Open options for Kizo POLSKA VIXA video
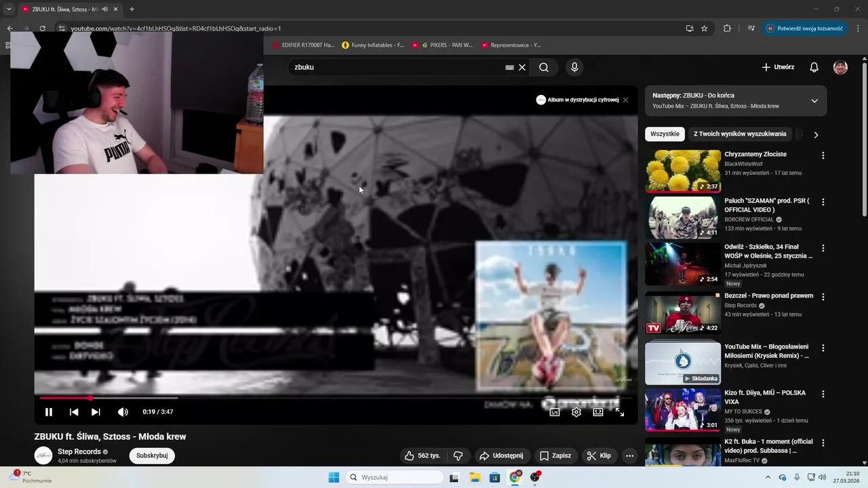This screenshot has height=488, width=868. pyautogui.click(x=823, y=394)
